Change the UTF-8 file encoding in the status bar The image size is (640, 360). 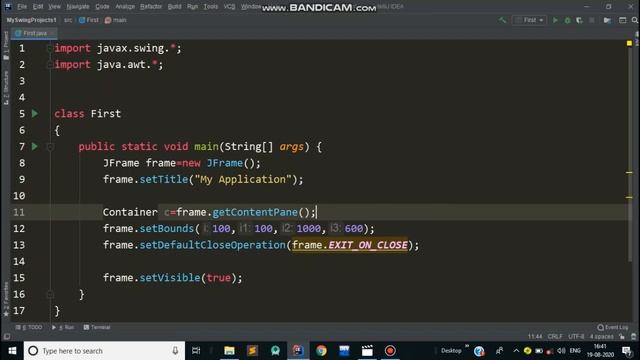coord(576,337)
